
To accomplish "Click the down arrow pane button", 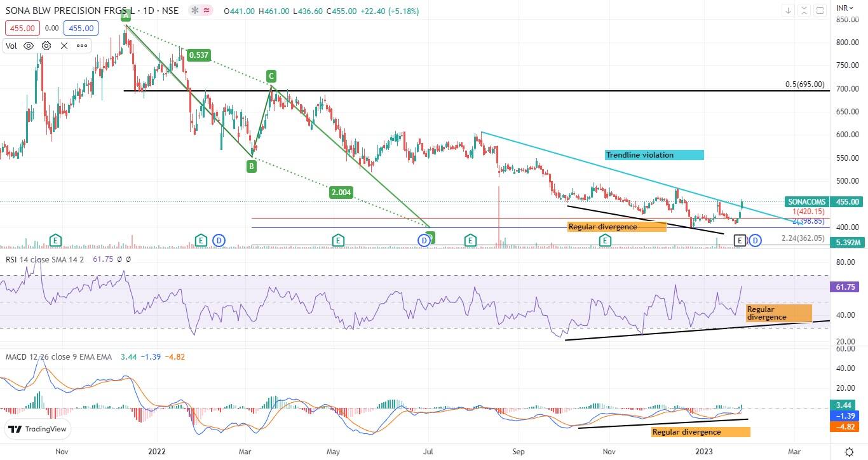I will coord(789,11).
